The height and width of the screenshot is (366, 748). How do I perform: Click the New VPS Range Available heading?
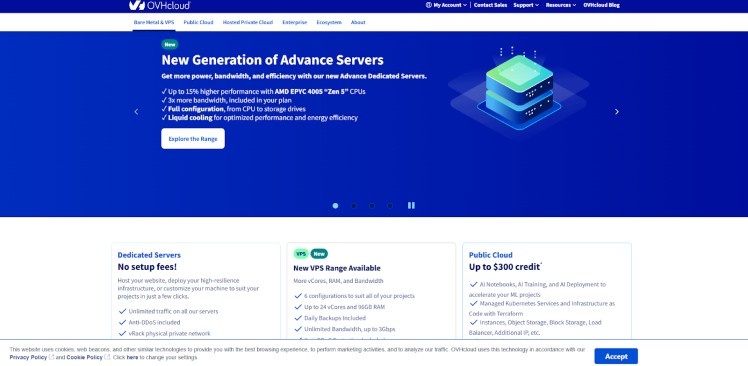coord(337,269)
